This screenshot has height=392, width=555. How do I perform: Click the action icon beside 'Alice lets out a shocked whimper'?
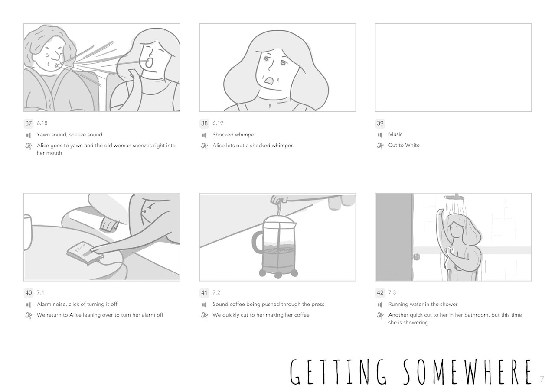point(204,146)
